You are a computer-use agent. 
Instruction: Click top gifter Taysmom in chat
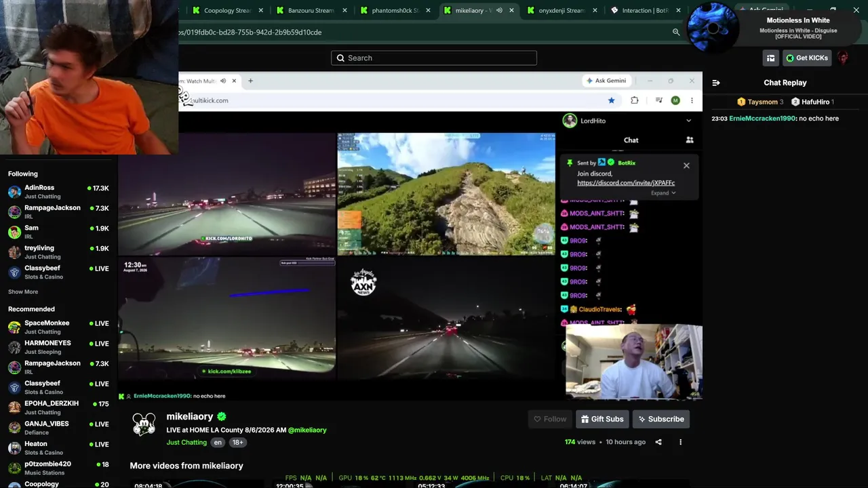click(x=760, y=102)
